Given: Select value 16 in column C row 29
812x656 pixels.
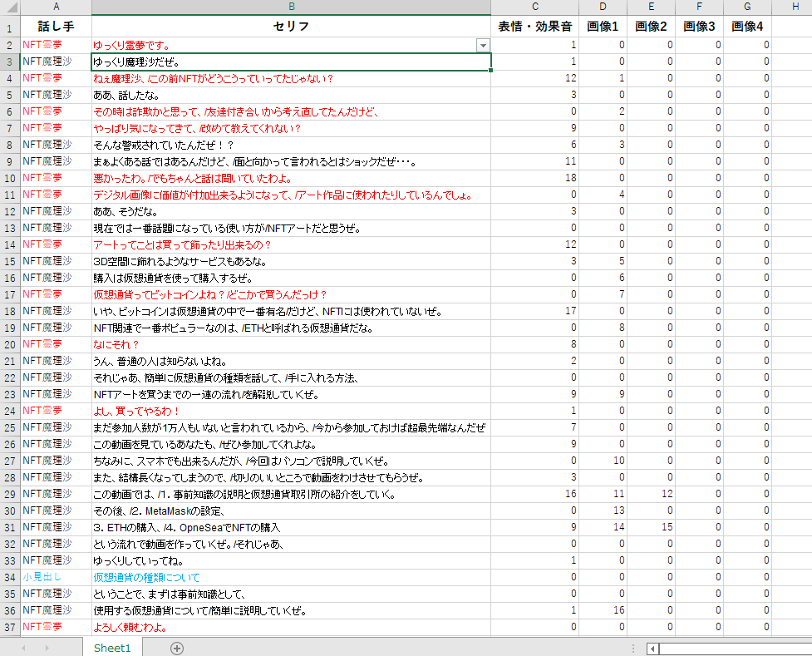Looking at the screenshot, I should tap(535, 494).
